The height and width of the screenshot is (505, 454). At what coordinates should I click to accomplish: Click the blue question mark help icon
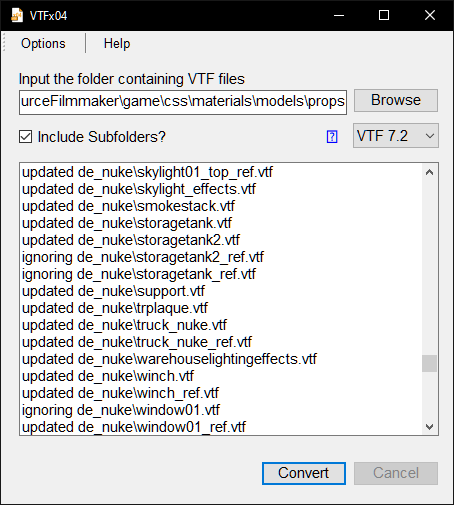point(332,137)
